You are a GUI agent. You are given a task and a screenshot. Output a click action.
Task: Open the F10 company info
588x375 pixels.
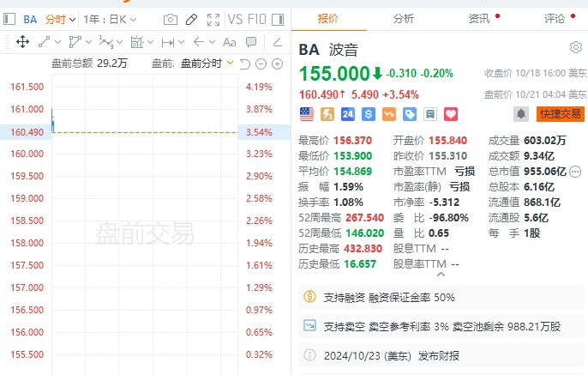257,20
